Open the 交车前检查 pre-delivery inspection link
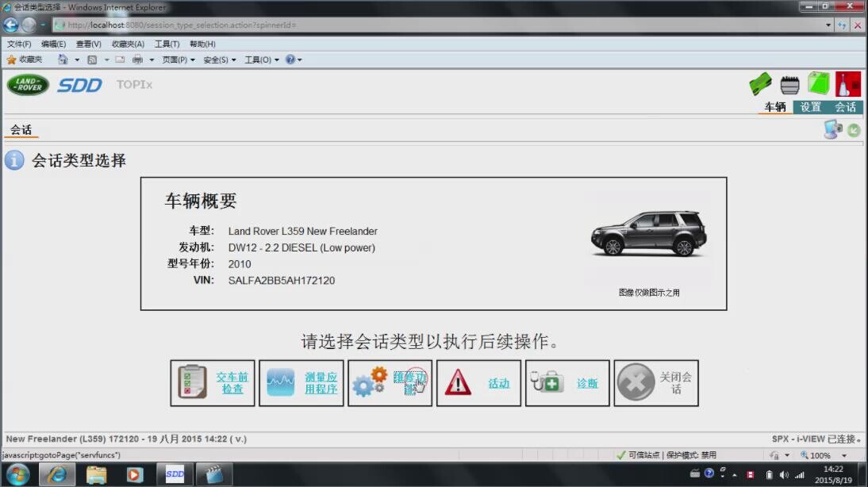The image size is (868, 487). point(232,383)
